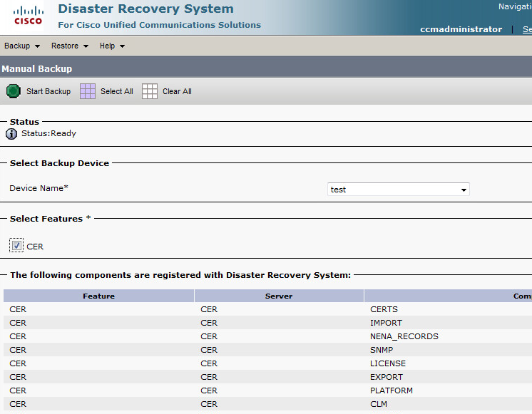Click the Status:Ready text
Image resolution: width=532 pixels, height=414 pixels.
(48, 133)
